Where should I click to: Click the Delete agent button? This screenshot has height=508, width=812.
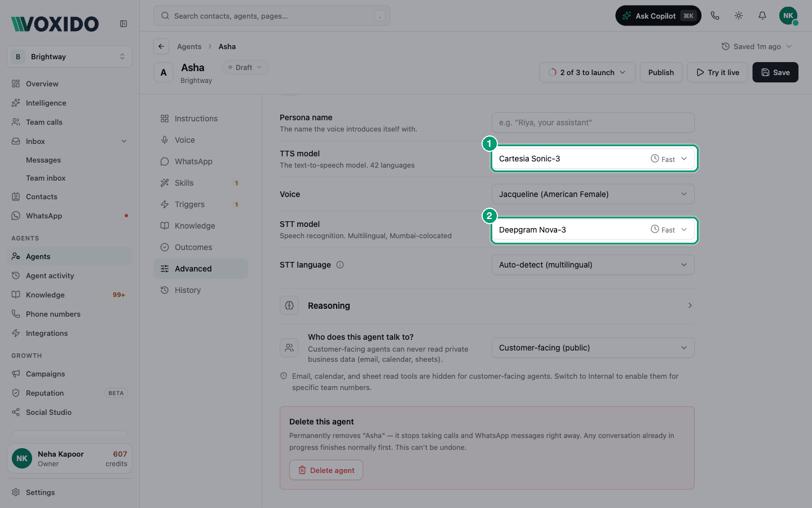pos(326,470)
